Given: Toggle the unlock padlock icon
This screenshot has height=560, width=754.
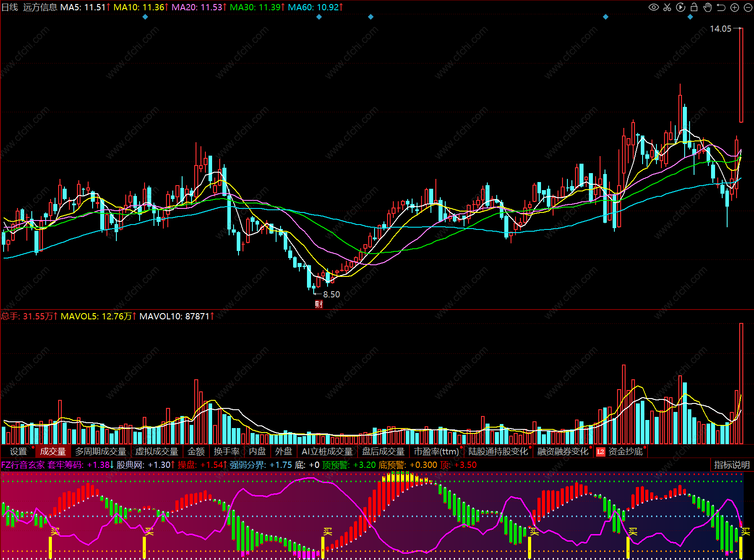Looking at the screenshot, I should click(694, 7).
